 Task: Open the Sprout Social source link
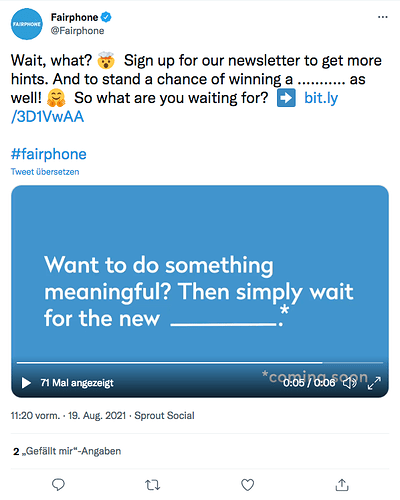pos(164,416)
